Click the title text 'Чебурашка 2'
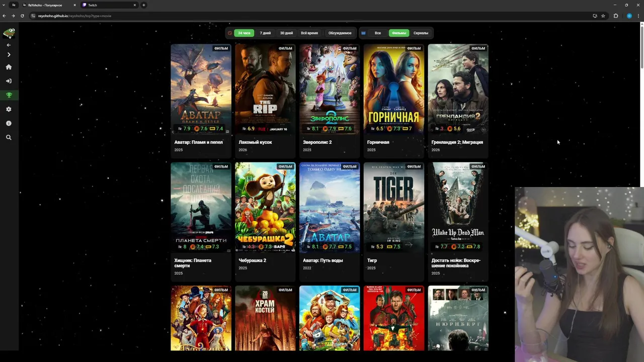This screenshot has height=362, width=644. tap(252, 260)
